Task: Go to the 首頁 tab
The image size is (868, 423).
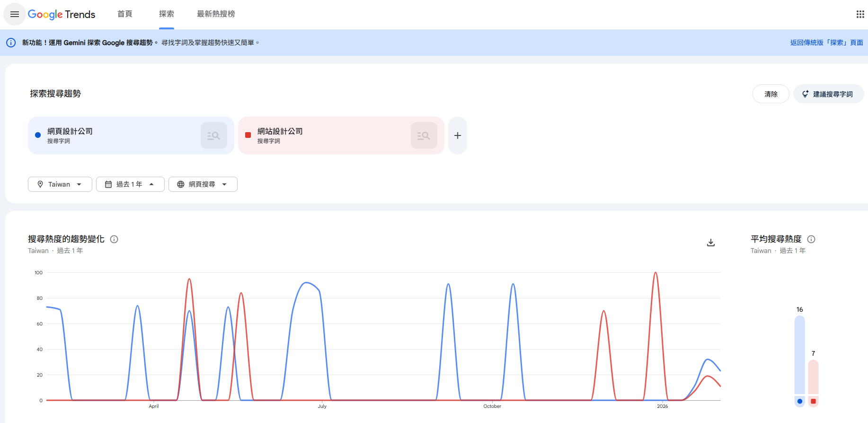Action: click(125, 14)
